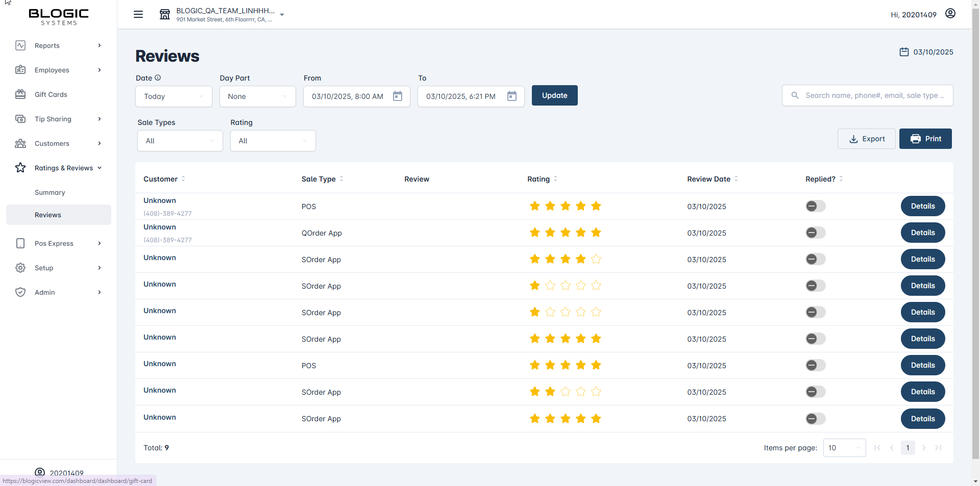Open the To date calendar icon
The height and width of the screenshot is (486, 980).
pos(512,96)
